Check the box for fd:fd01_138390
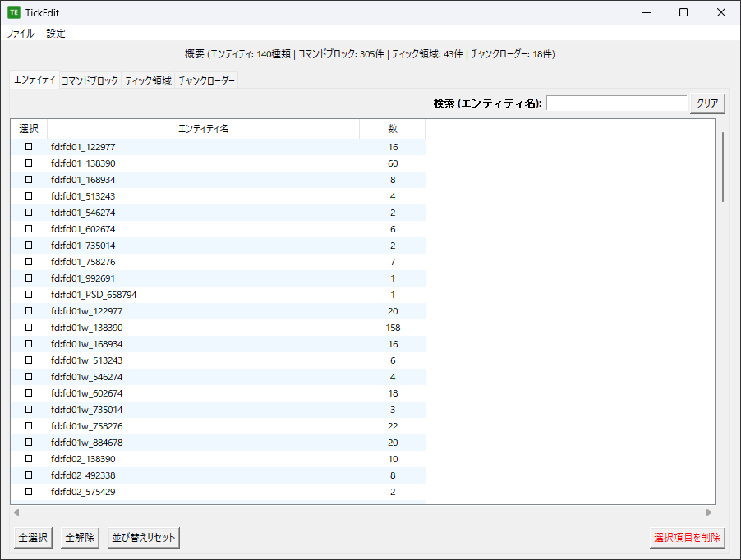This screenshot has width=741, height=560. pos(29,163)
